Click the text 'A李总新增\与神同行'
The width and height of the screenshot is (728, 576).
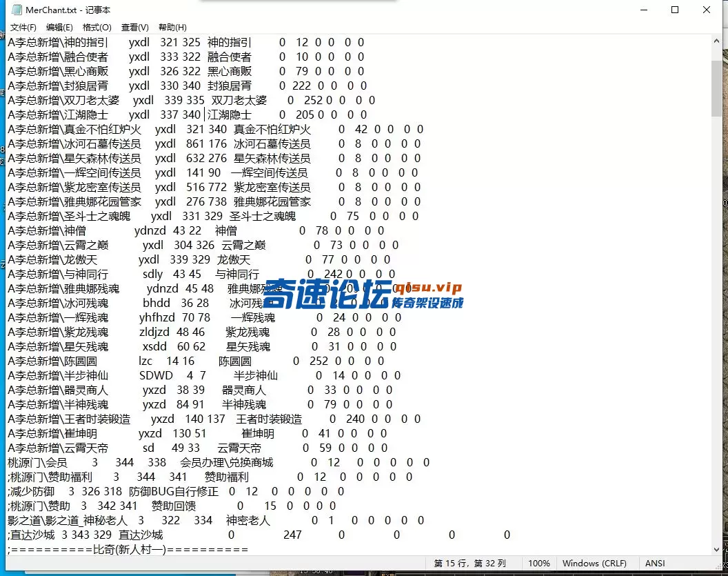[58, 274]
